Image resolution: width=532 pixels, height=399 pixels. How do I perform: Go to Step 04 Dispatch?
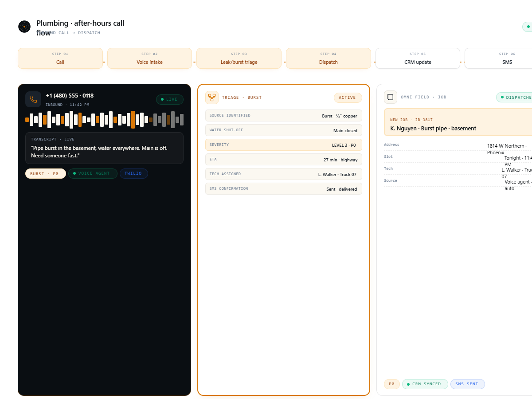329,58
